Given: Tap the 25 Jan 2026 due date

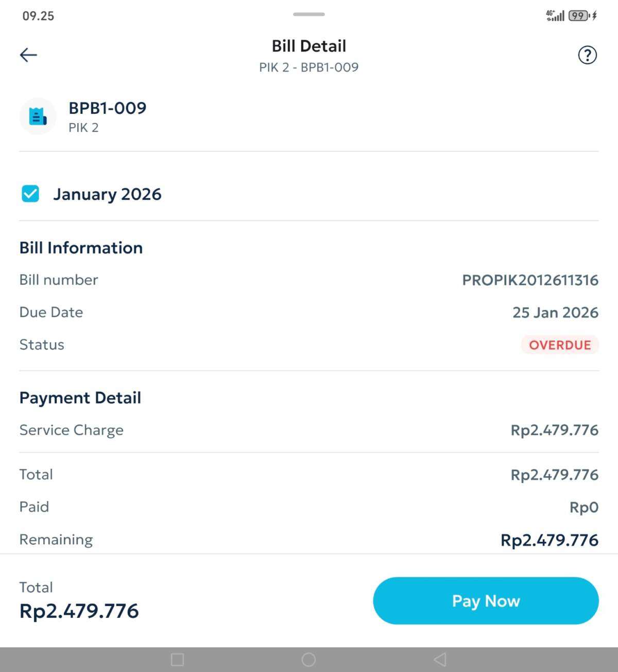Looking at the screenshot, I should pyautogui.click(x=555, y=313).
